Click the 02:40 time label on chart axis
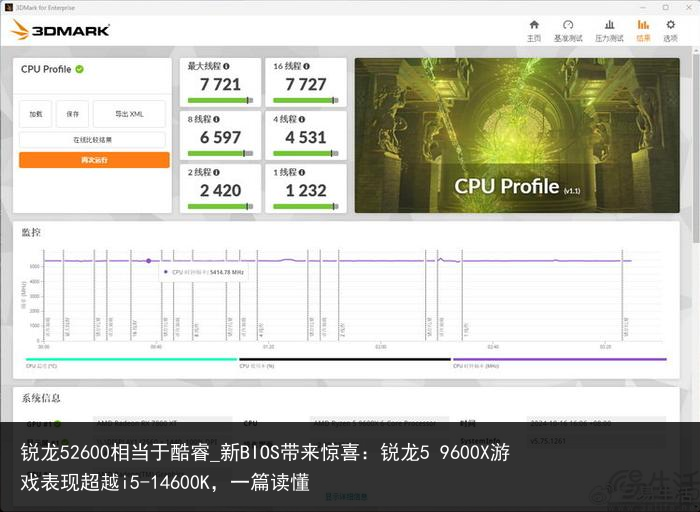 click(493, 347)
